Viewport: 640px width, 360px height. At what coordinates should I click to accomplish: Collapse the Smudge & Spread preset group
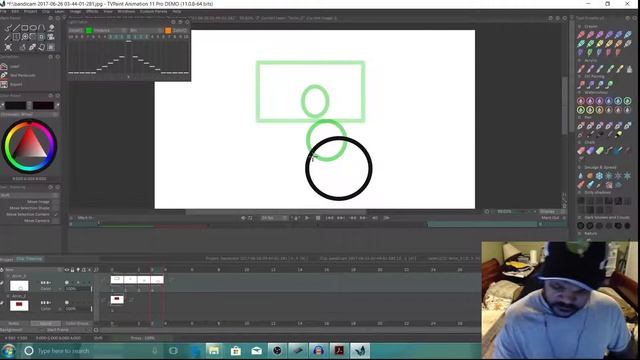(x=580, y=167)
